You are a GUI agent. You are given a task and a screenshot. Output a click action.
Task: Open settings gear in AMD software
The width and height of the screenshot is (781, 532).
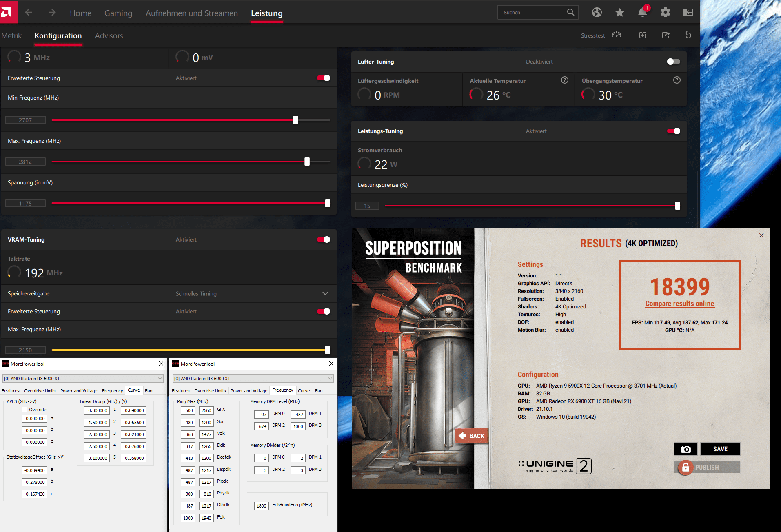point(665,13)
